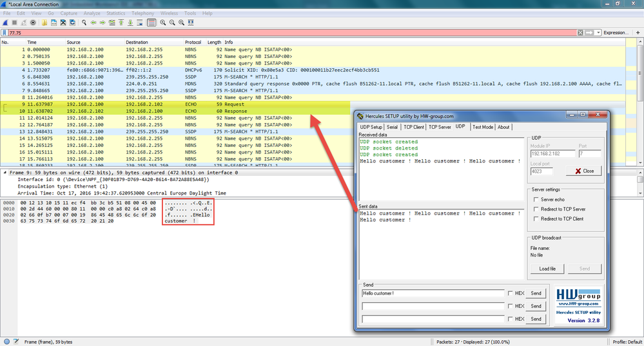Switch to Hercules Serial tab
The height and width of the screenshot is (346, 644).
point(392,127)
